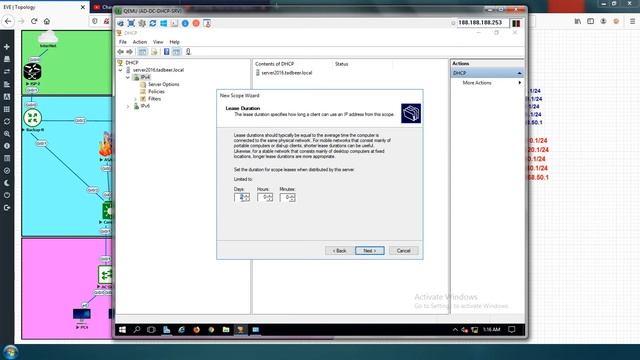640x360 pixels.
Task: Expand the More Actions submenu arrow
Action: [520, 83]
